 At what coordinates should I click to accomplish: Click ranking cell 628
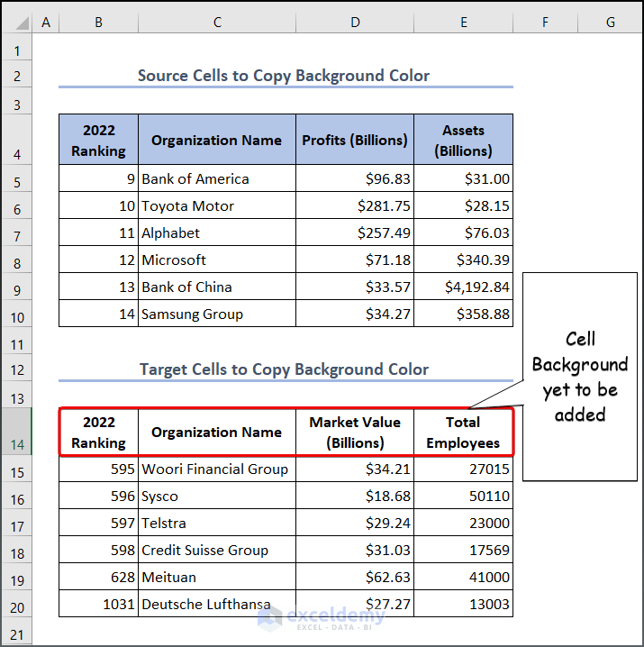click(x=98, y=577)
